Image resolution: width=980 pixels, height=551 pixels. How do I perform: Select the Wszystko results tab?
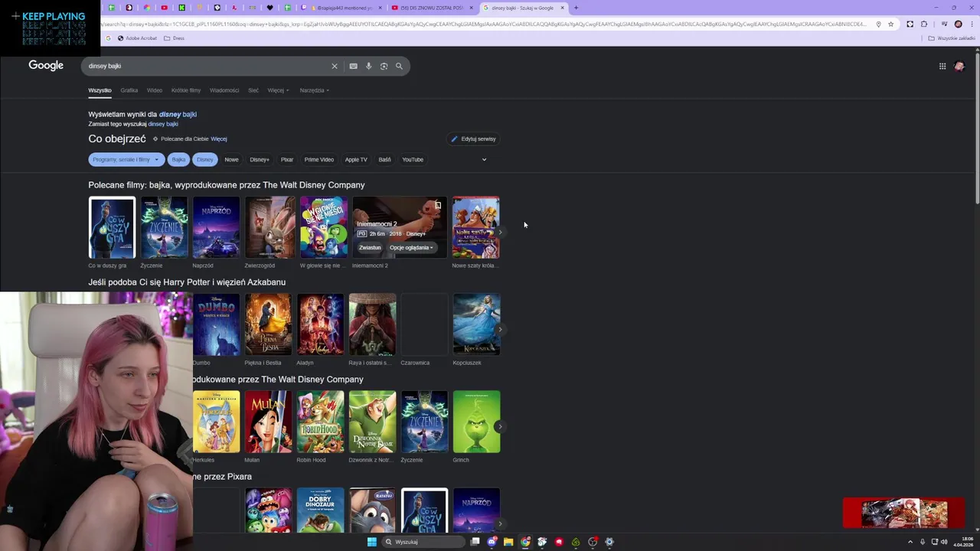click(100, 90)
